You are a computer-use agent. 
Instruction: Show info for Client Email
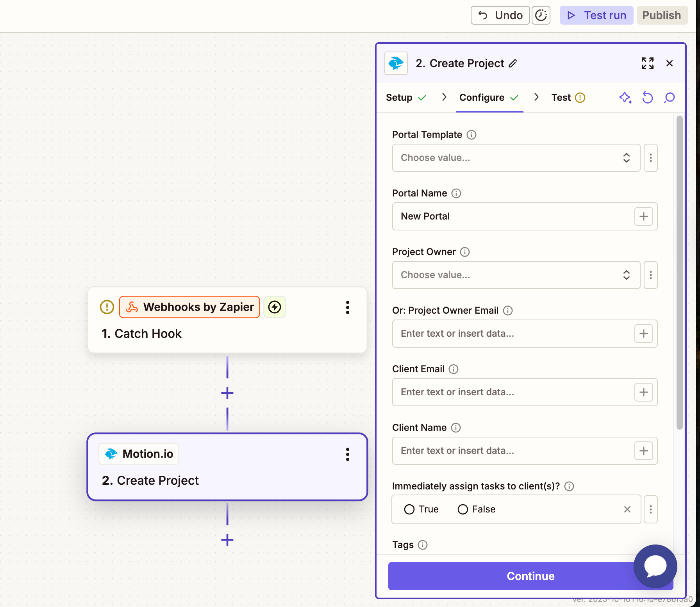tap(454, 369)
